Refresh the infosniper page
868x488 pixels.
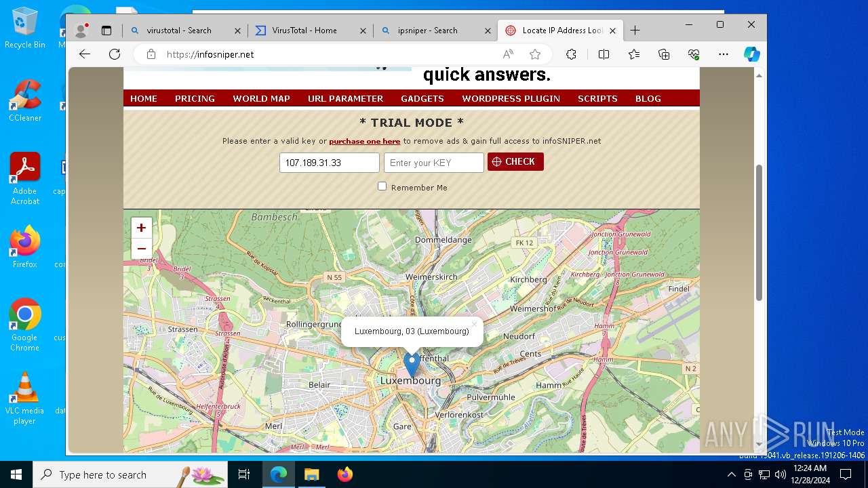coord(115,54)
